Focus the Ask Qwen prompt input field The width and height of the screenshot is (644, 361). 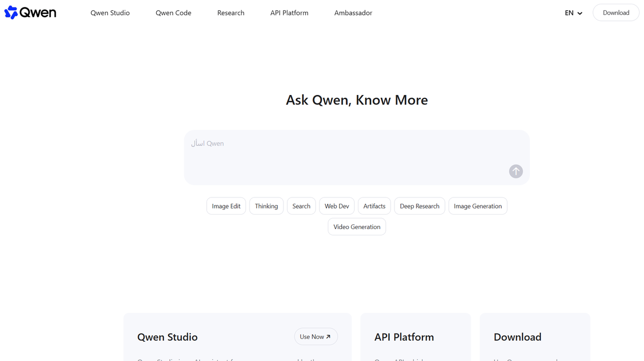tap(357, 157)
